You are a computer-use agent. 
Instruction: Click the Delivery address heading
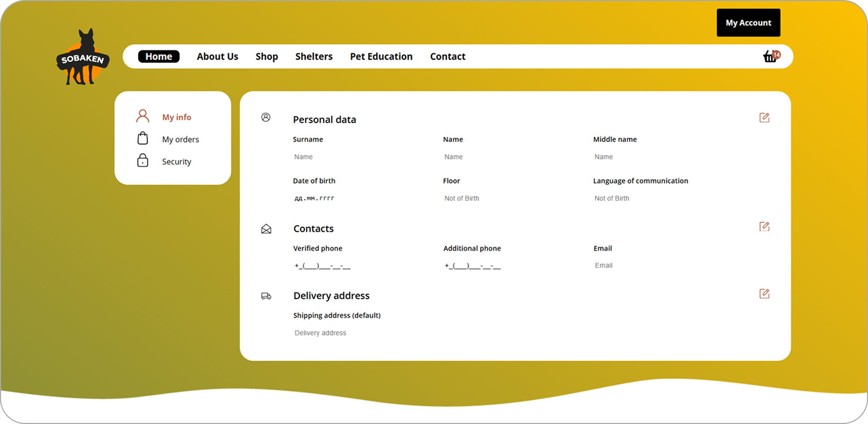332,296
